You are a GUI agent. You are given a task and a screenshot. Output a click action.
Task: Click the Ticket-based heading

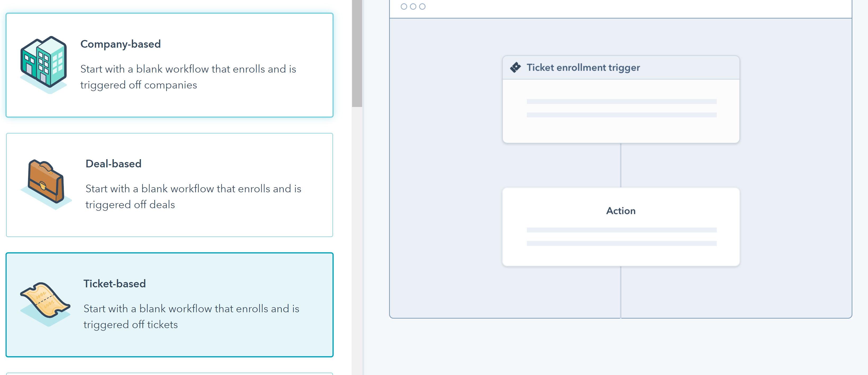click(x=115, y=284)
